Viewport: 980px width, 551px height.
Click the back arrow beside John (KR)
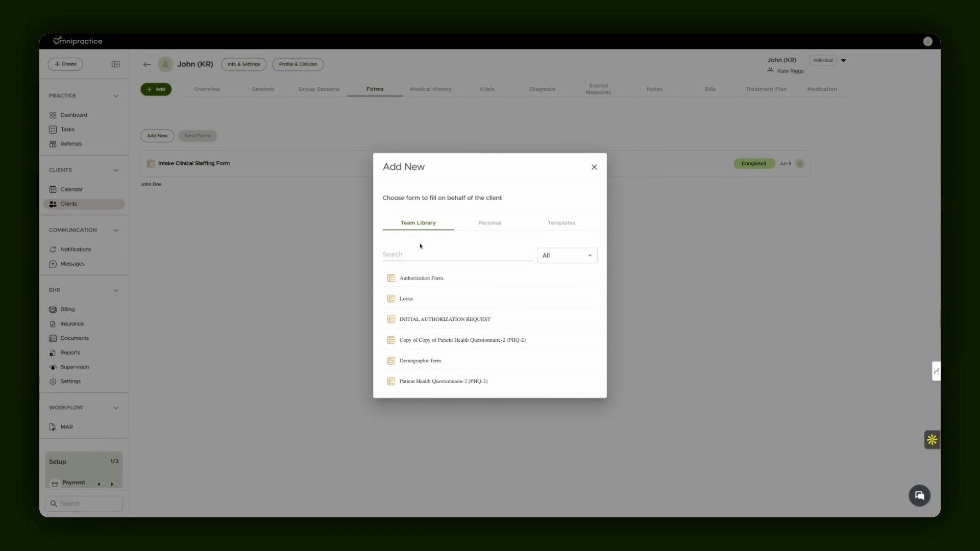[147, 64]
